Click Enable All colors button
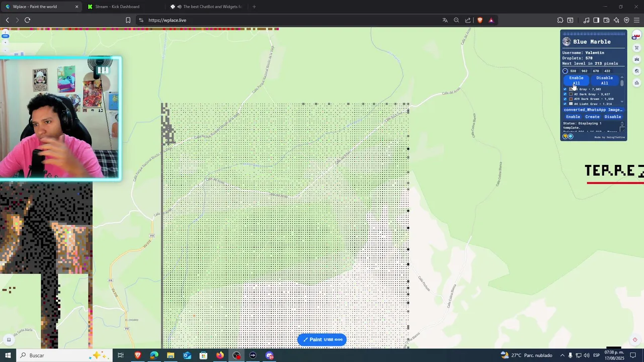 click(x=577, y=80)
